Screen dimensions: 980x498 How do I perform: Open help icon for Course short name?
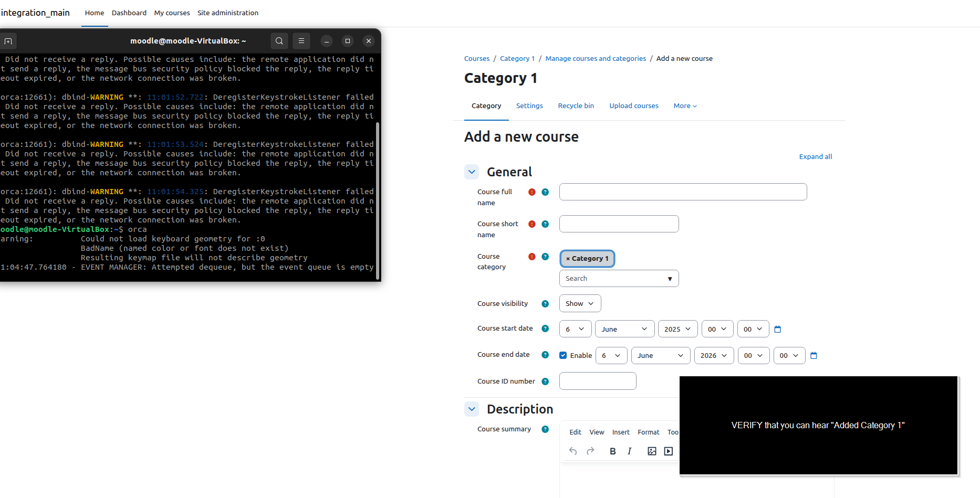(x=545, y=224)
